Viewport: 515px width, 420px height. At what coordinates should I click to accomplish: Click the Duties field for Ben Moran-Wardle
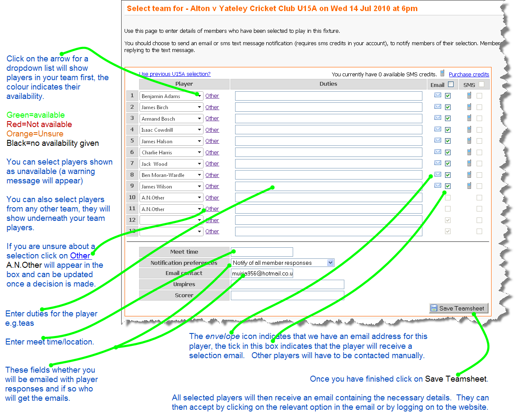[328, 175]
